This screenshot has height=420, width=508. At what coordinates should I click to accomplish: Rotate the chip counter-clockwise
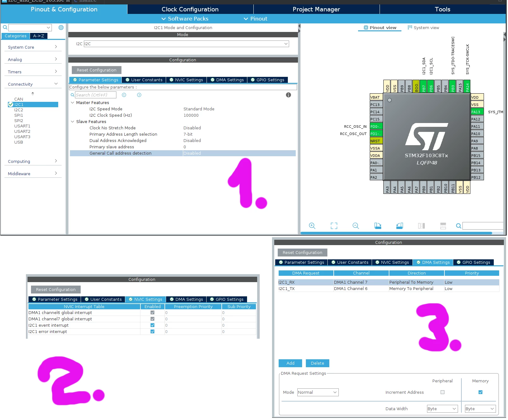click(x=400, y=225)
